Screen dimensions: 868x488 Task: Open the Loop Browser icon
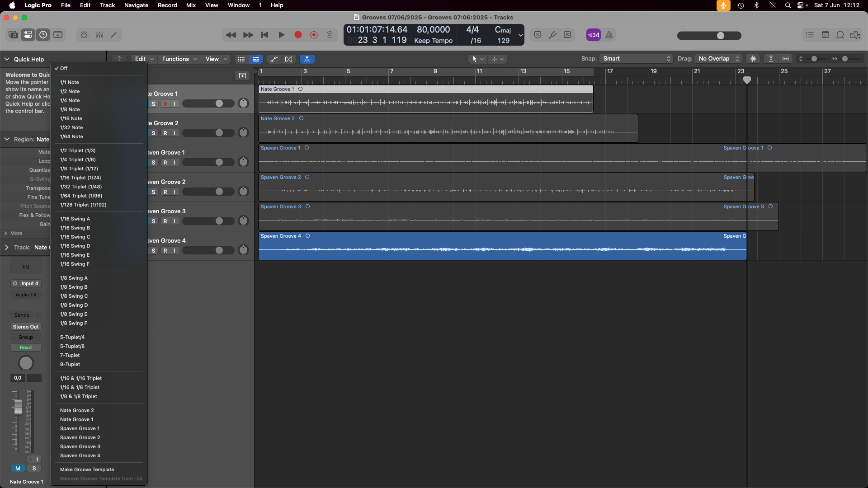[840, 35]
